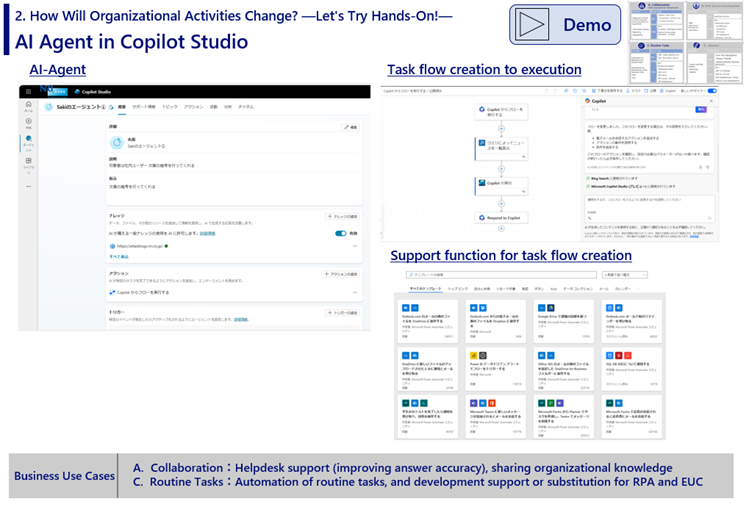The image size is (749, 510).
Task: Select the All templates tab
Action: coord(426,289)
